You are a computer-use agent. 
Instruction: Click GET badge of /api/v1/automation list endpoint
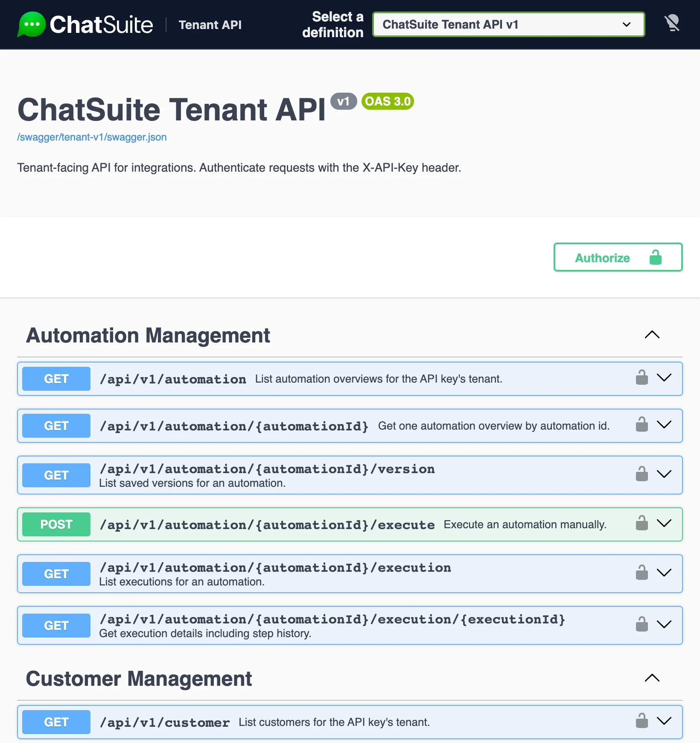tap(56, 379)
